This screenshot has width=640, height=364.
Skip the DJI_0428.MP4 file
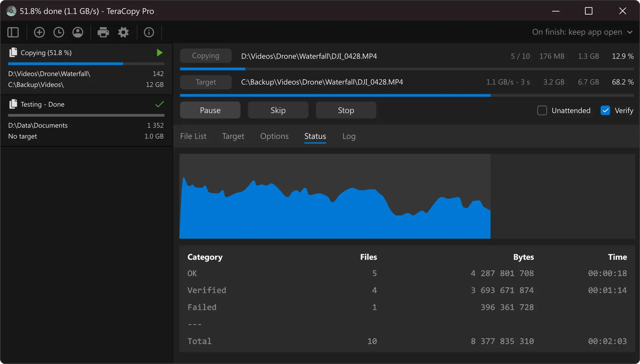point(278,110)
